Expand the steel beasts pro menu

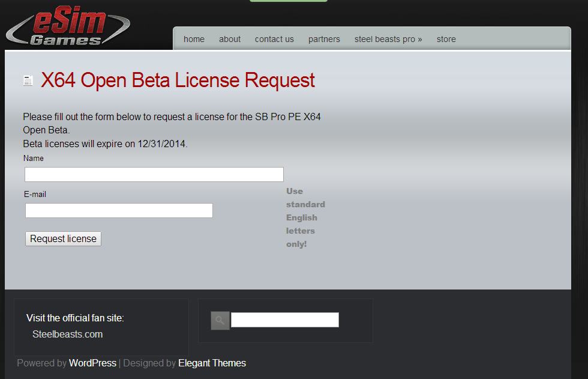(388, 39)
